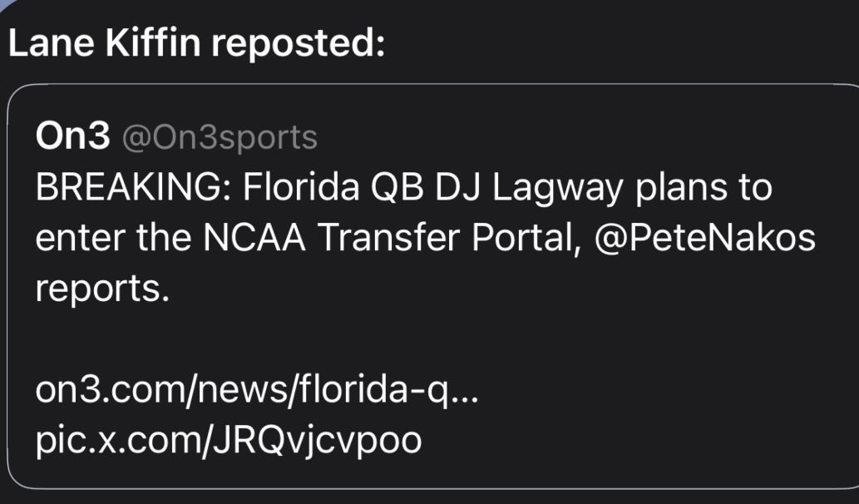Click empty space right of "reports."
The height and width of the screenshot is (504, 859).
click(x=499, y=289)
